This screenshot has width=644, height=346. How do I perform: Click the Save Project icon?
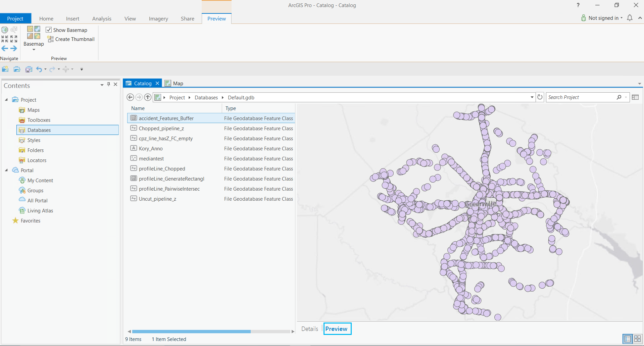(29, 69)
